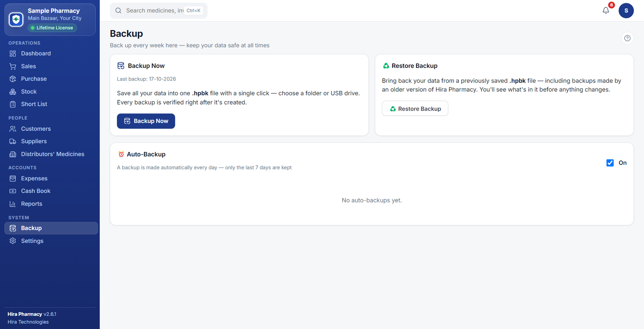Click the Lifetime License badge

tap(52, 28)
